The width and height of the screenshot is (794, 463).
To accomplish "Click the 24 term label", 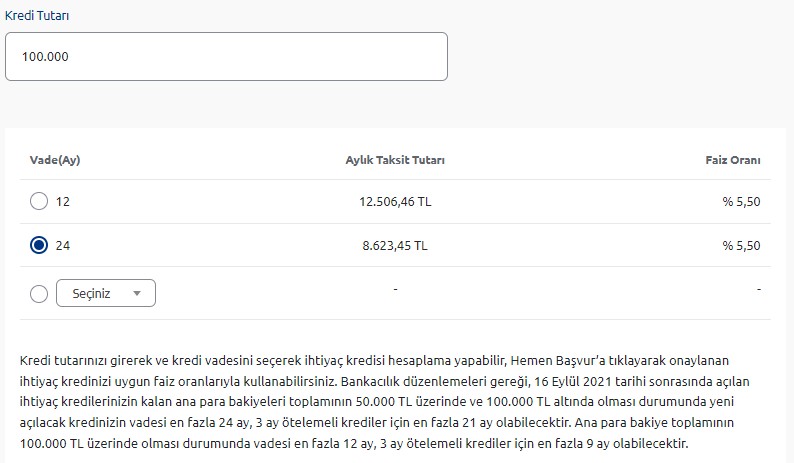I will 63,246.
